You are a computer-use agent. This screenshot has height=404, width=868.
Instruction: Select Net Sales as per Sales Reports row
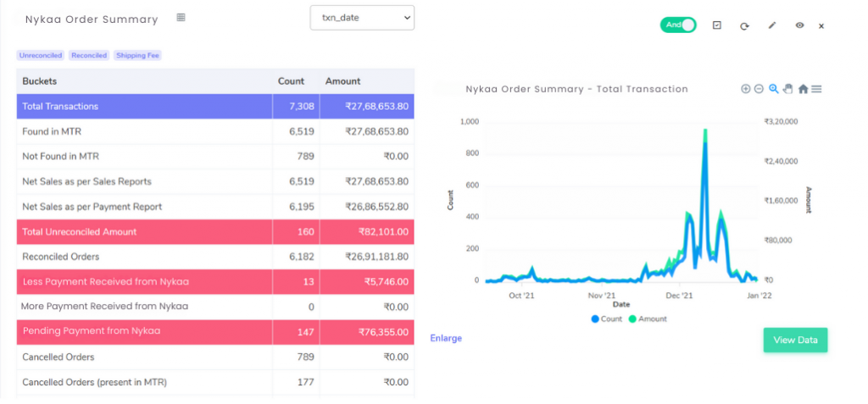click(x=215, y=181)
